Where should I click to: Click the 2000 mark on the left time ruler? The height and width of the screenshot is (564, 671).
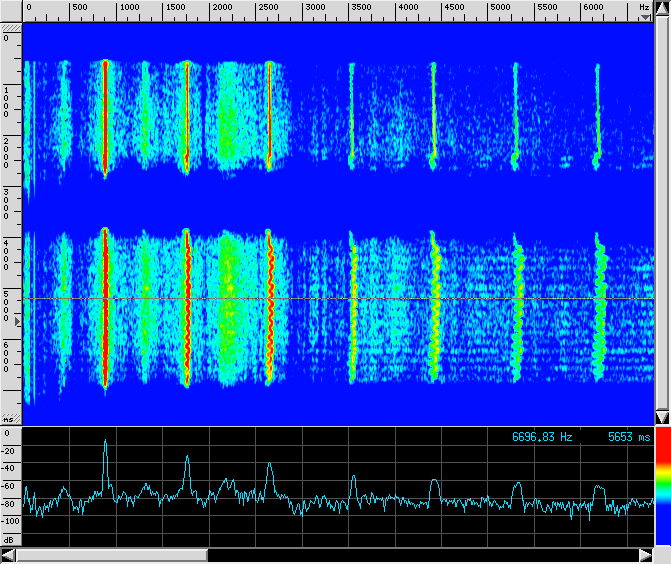click(8, 146)
